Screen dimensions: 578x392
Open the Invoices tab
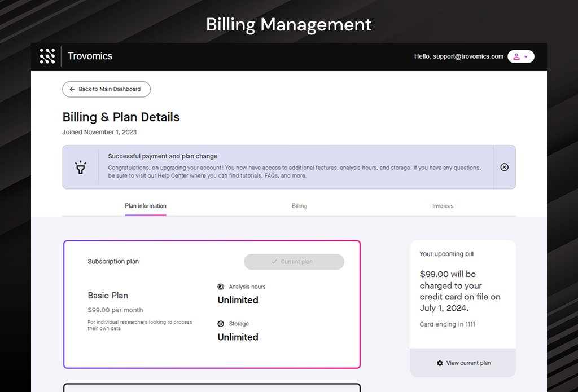coord(443,206)
